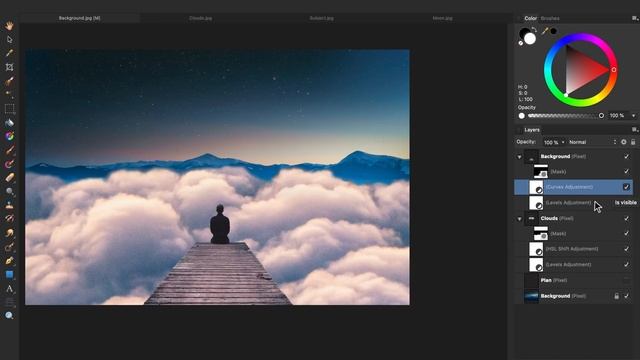
Task: Collapse the Clouds layer group
Action: tap(519, 219)
